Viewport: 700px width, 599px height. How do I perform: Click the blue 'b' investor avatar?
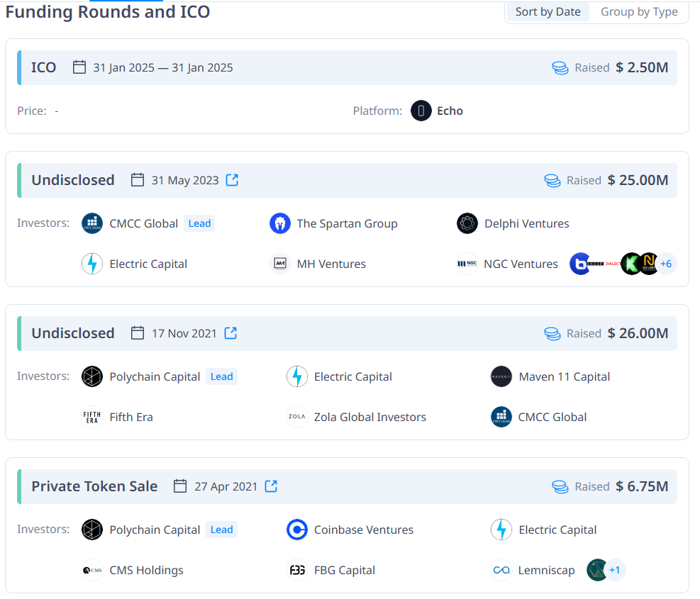pyautogui.click(x=579, y=264)
